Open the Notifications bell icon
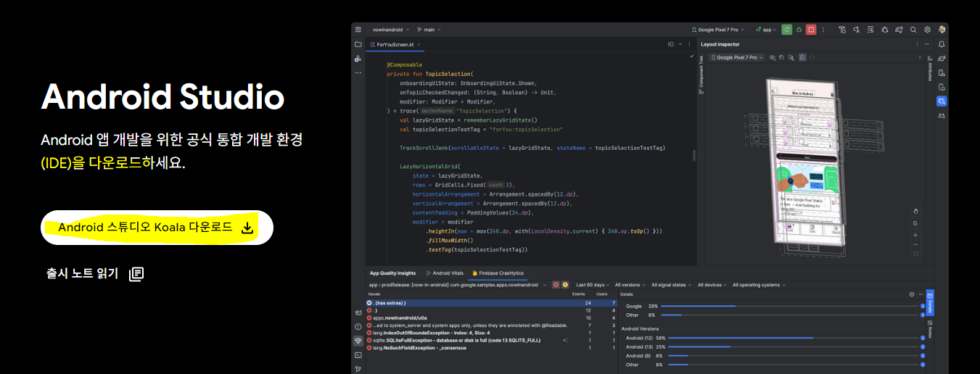980x374 pixels. click(942, 44)
